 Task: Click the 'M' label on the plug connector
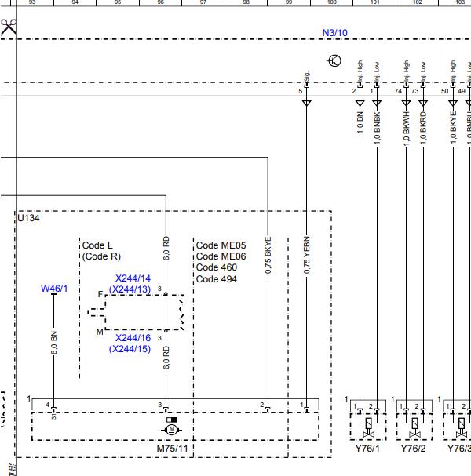pos(100,332)
